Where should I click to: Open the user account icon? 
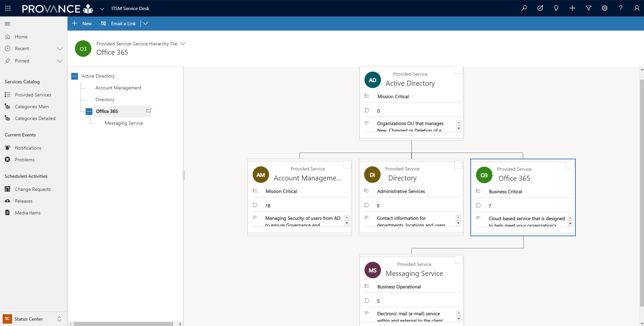click(x=637, y=8)
